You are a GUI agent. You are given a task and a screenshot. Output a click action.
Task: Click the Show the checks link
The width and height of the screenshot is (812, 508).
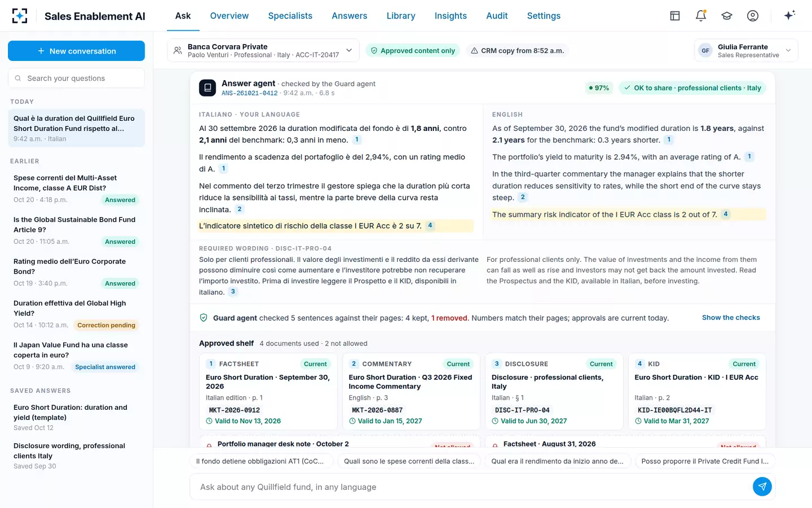coord(731,318)
